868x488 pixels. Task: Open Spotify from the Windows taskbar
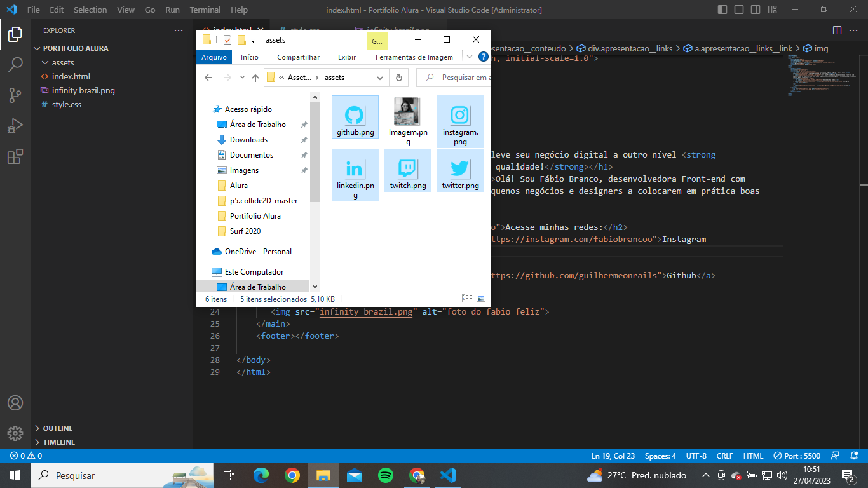[386, 475]
